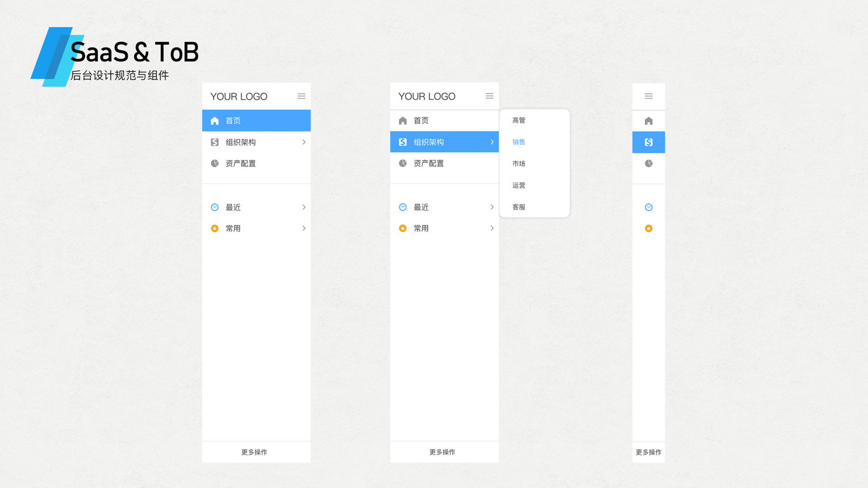Choose 高管 in the flyout submenu
The image size is (868, 488).
point(519,121)
